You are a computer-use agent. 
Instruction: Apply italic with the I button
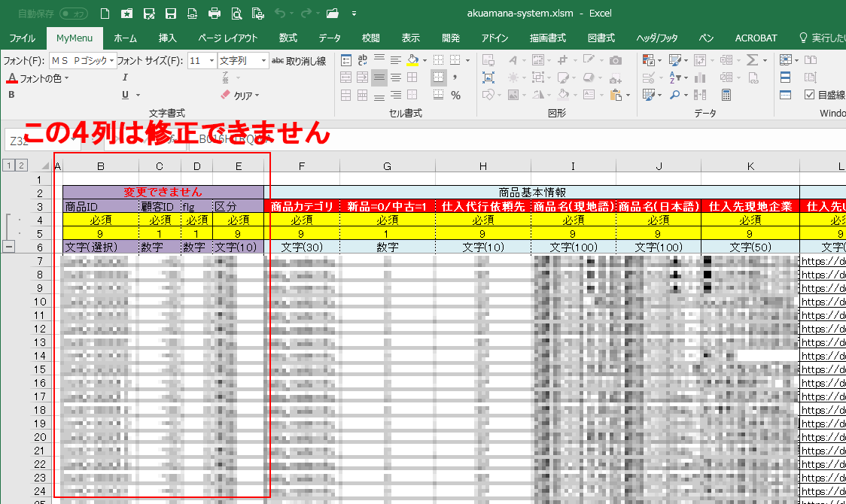coord(125,77)
